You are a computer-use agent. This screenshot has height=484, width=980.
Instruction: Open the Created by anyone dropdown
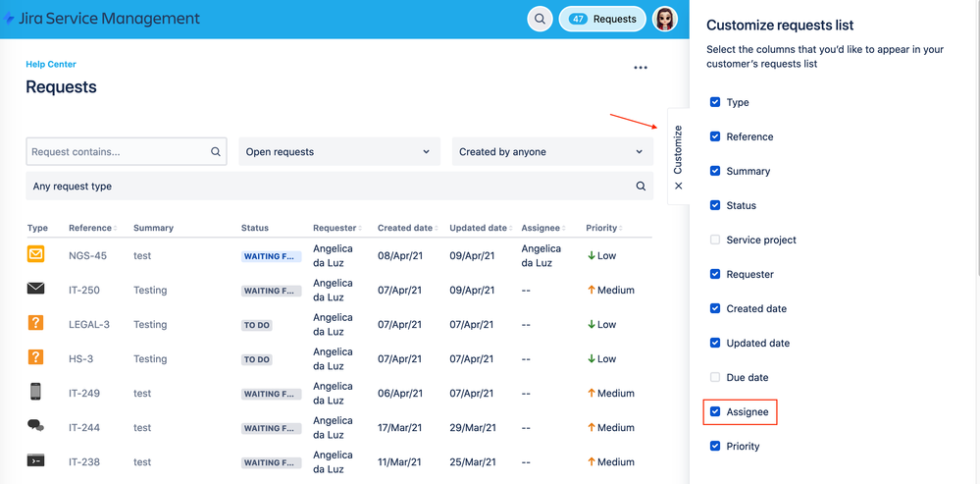(x=552, y=151)
